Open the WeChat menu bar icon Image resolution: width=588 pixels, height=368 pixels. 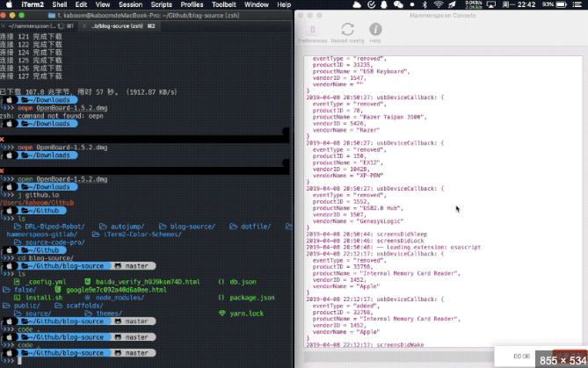[398, 4]
